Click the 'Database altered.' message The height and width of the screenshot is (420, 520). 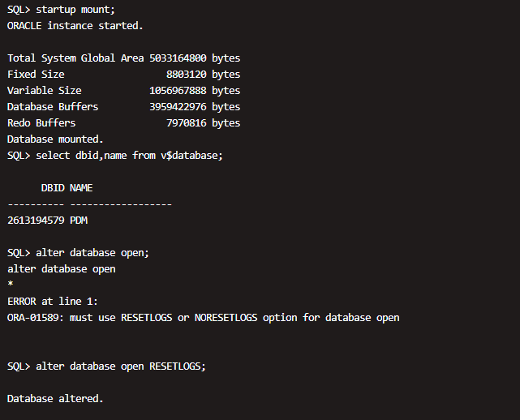55,399
